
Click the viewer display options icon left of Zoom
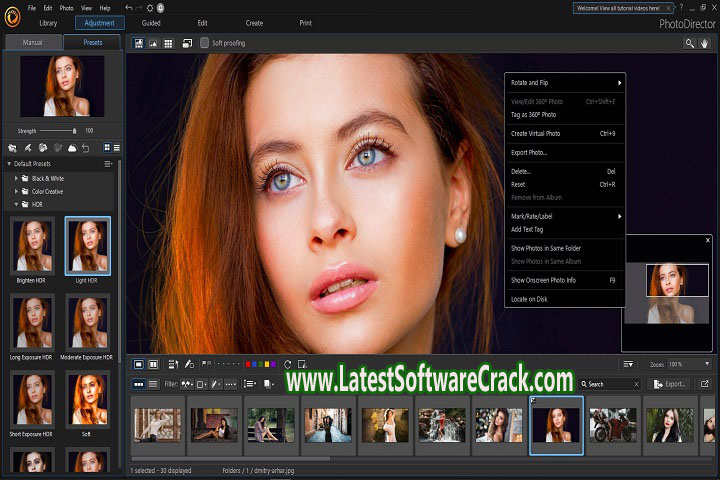(628, 364)
